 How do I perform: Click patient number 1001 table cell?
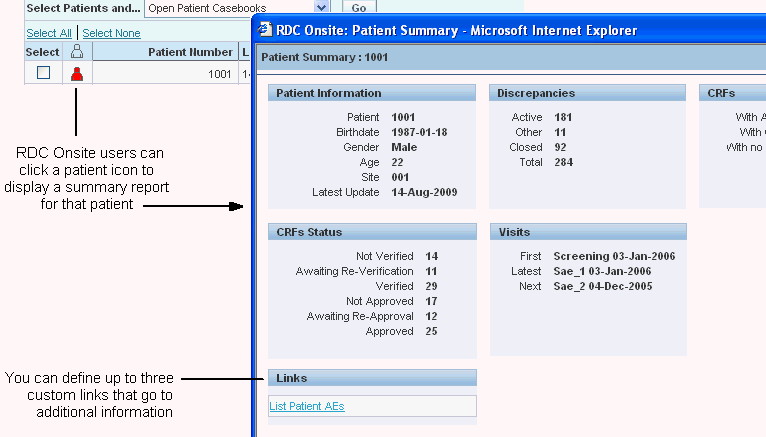click(165, 74)
